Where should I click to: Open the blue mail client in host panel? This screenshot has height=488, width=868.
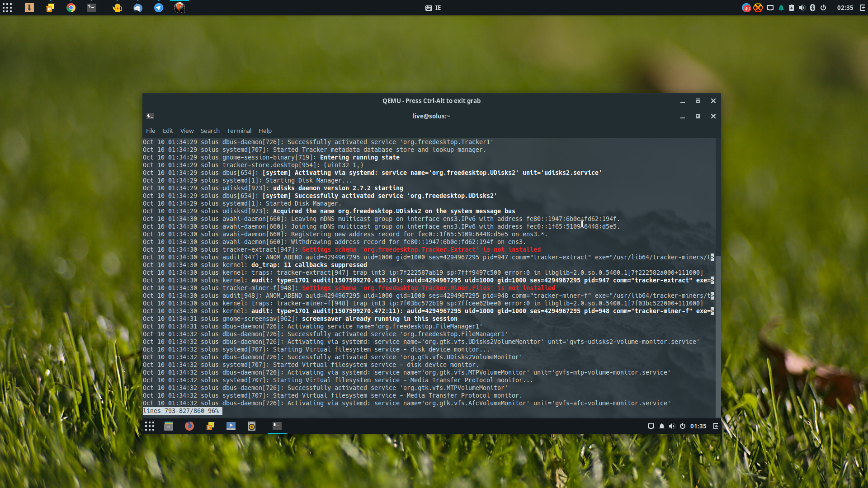pos(138,8)
